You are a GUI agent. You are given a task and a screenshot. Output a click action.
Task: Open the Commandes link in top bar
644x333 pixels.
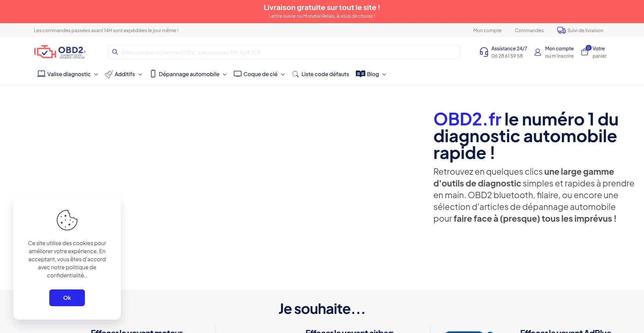click(529, 30)
